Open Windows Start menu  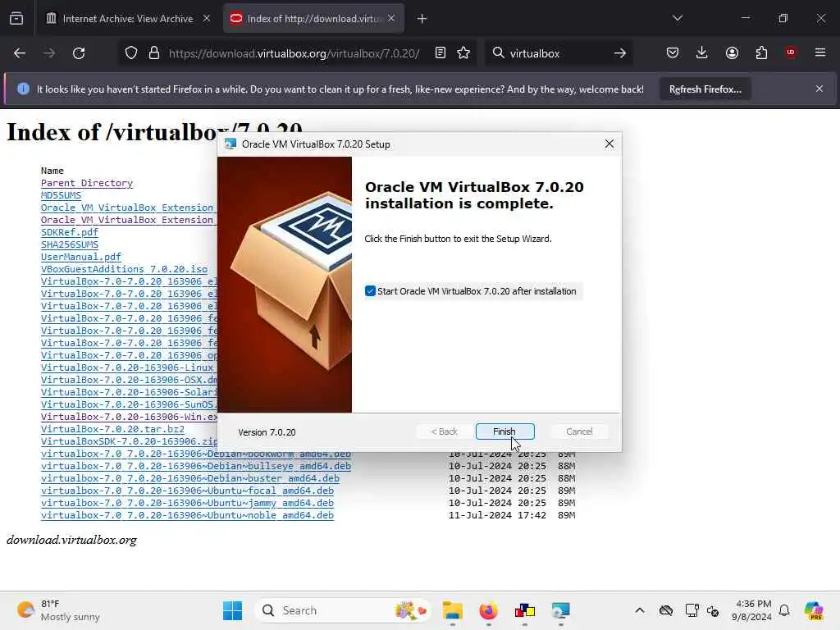[232, 610]
